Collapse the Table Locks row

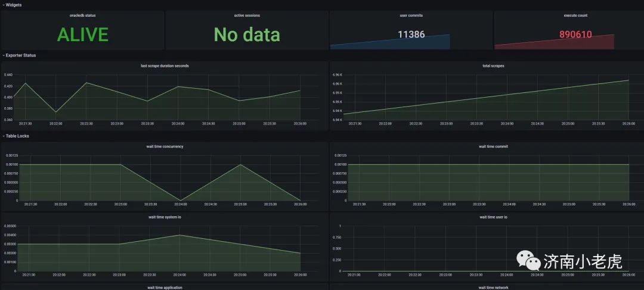16,136
